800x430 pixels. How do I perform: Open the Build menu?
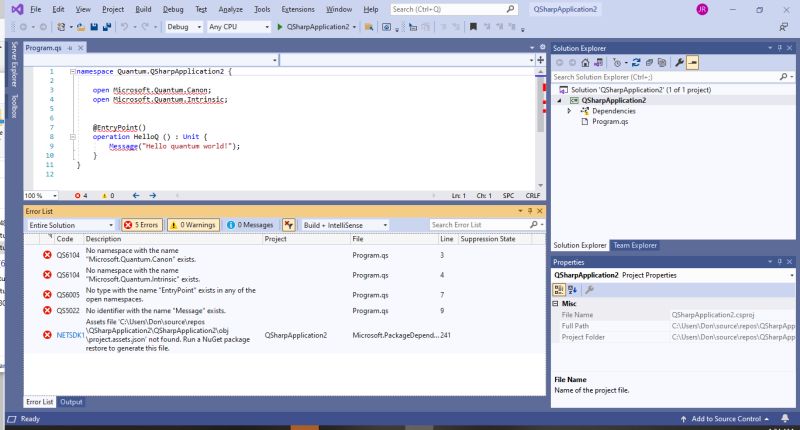pyautogui.click(x=143, y=9)
